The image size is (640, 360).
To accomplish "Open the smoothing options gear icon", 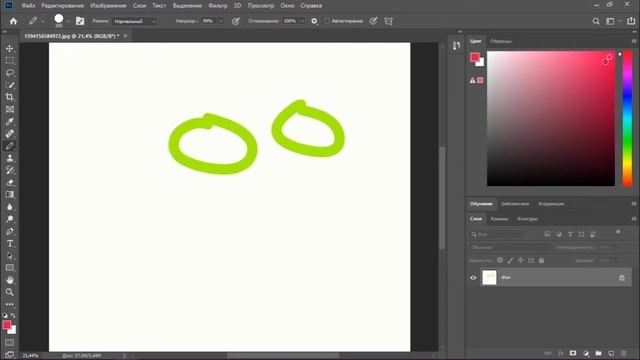I will [314, 21].
